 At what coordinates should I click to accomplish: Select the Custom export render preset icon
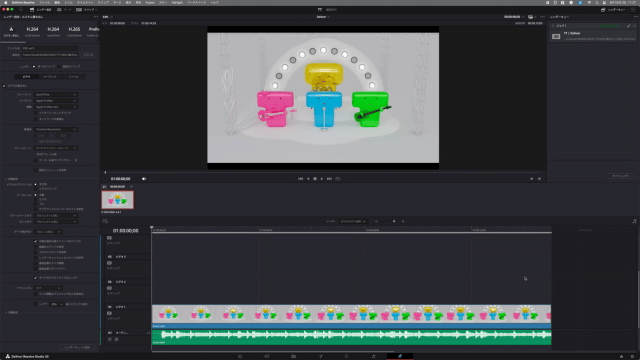tap(11, 29)
